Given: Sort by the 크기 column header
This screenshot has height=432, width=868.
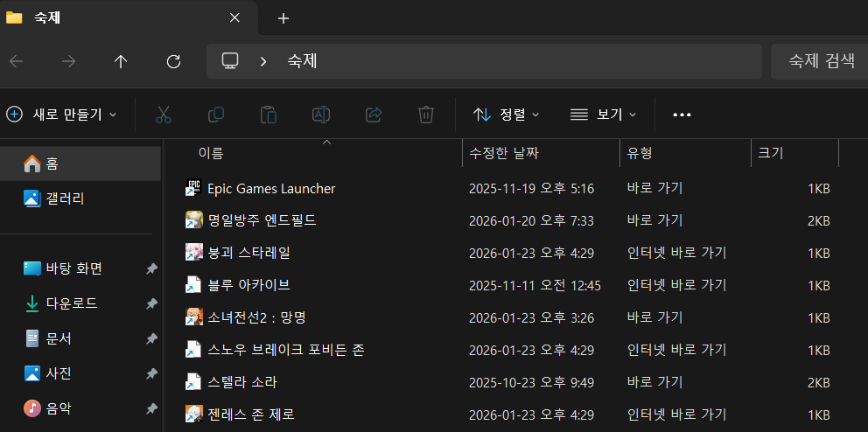Looking at the screenshot, I should (x=771, y=153).
